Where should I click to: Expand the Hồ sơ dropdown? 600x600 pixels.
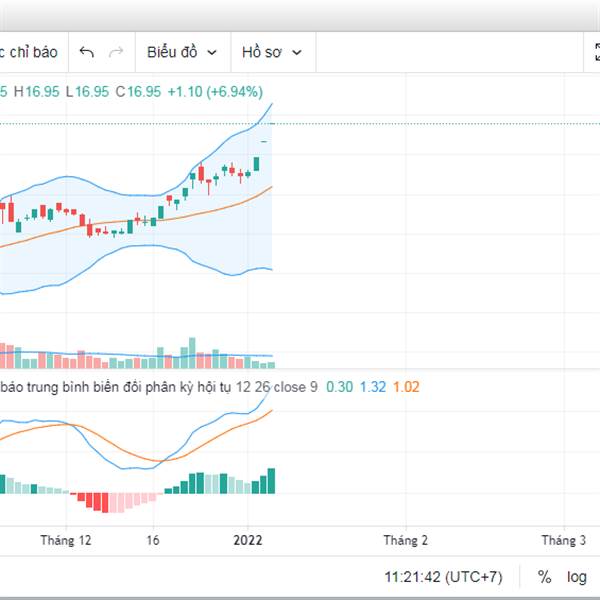coord(273,52)
